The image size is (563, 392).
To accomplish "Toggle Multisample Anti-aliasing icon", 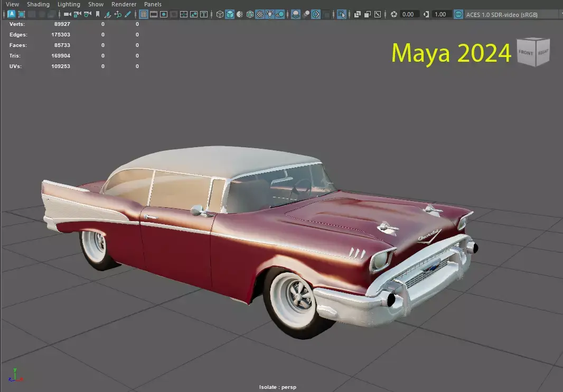I will (316, 14).
